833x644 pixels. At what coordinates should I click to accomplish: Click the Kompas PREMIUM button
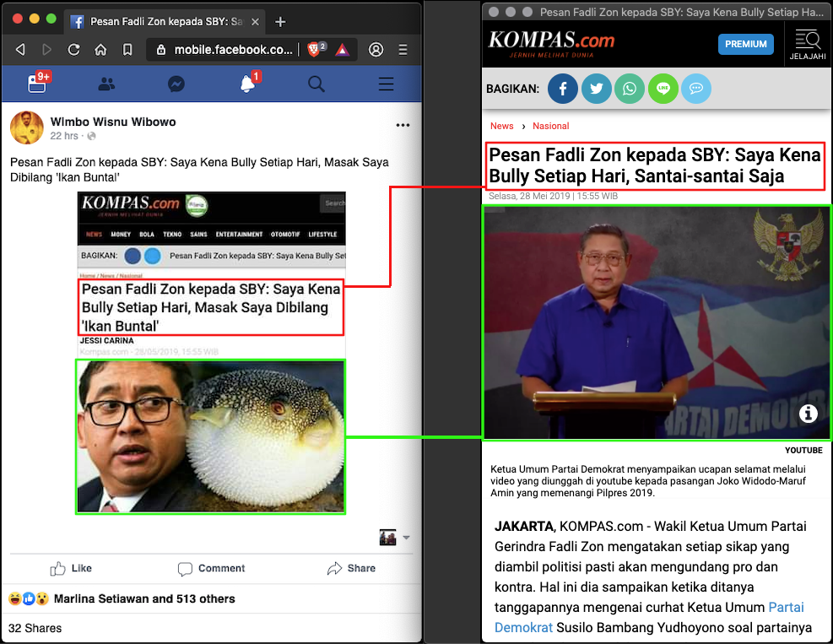(745, 44)
